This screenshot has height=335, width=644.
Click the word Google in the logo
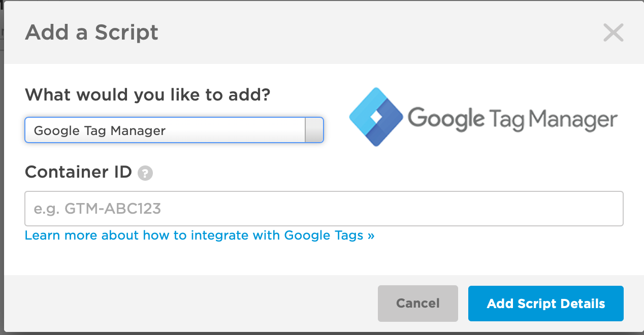click(446, 119)
